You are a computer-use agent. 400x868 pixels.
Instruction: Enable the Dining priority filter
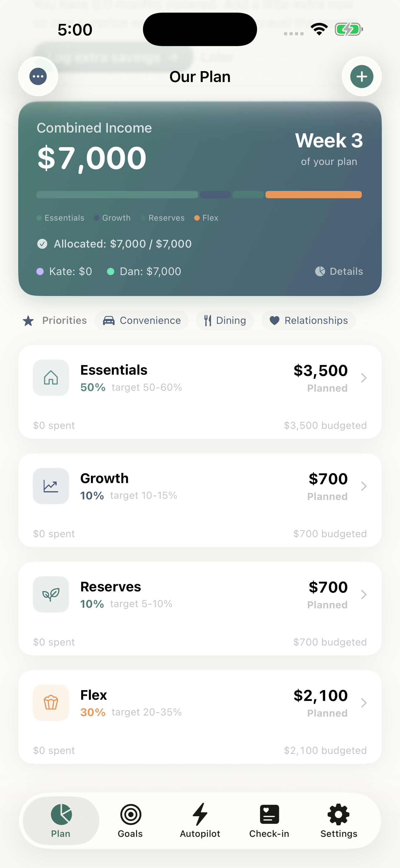(224, 321)
